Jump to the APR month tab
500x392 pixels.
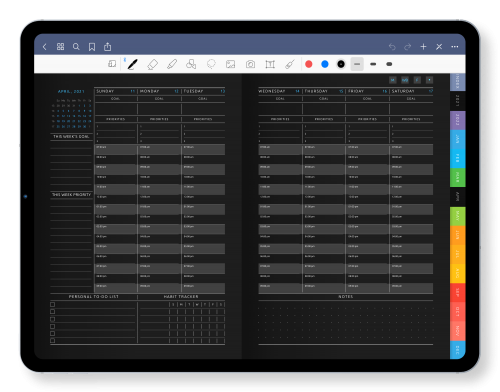click(458, 197)
